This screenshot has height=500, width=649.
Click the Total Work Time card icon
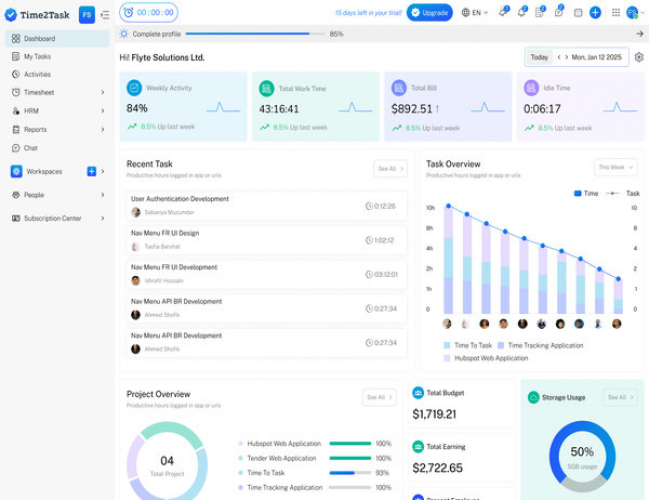(x=267, y=88)
